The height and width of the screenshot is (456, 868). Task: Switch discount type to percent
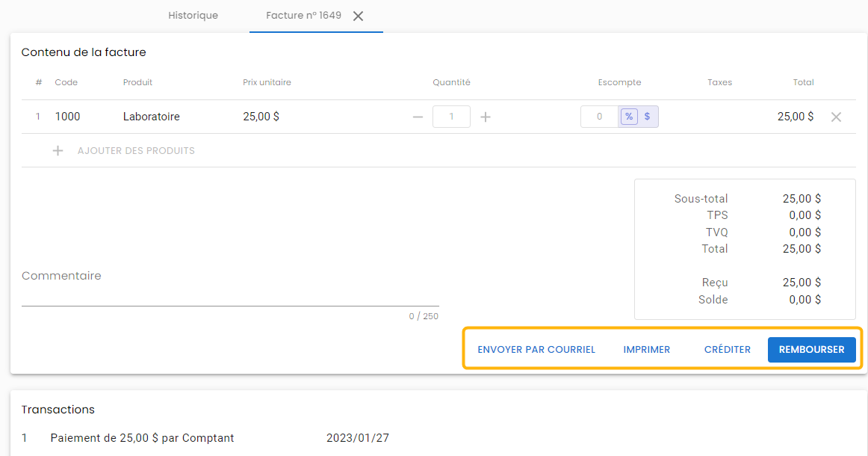(629, 117)
